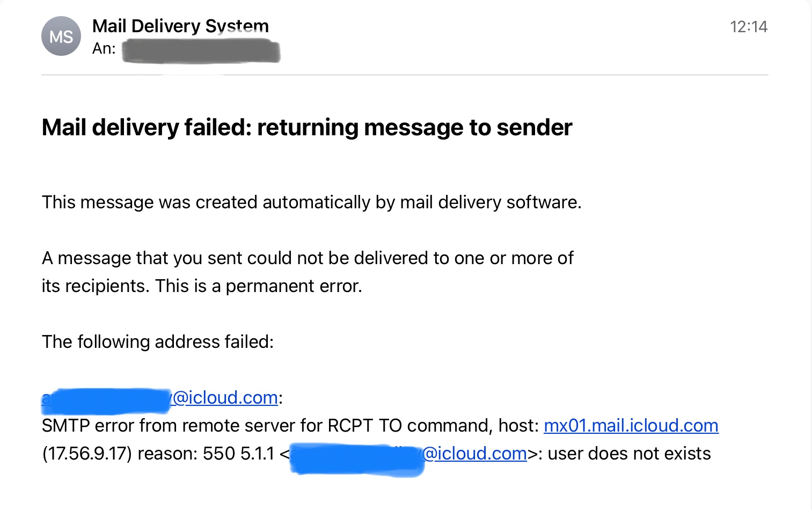Click the 'user does not exists' text
The width and height of the screenshot is (812, 510).
(x=629, y=454)
